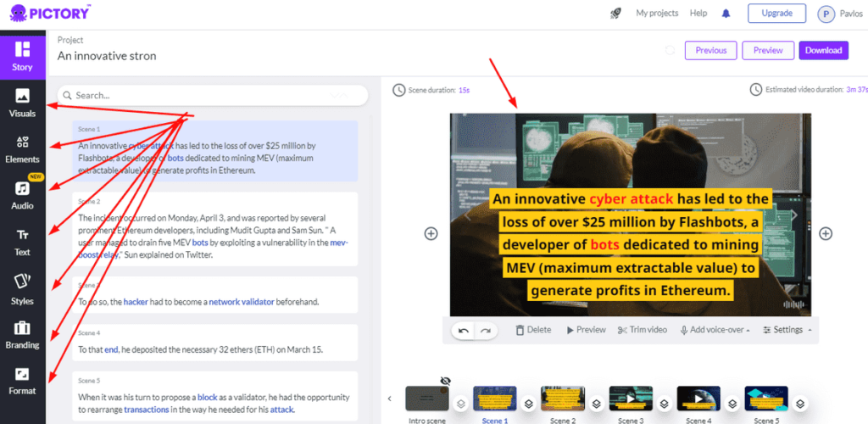Open Pavlos user profile avatar
868x424 pixels.
[x=826, y=14]
